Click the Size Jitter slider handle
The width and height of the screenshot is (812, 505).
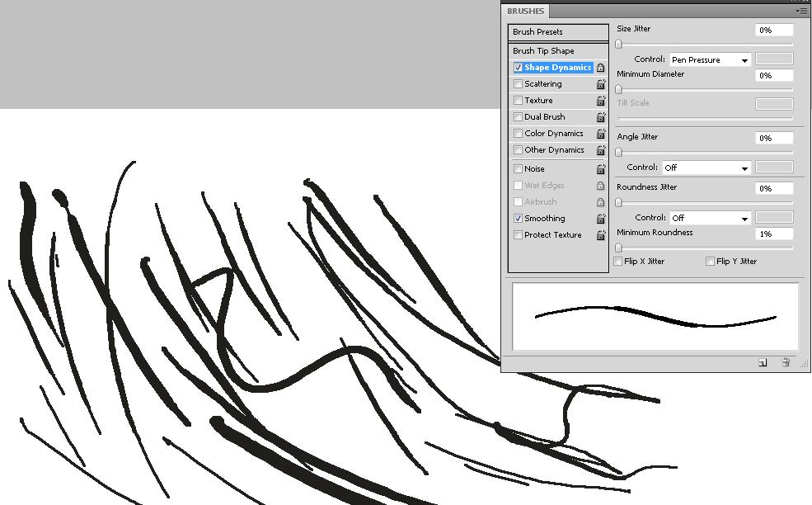pos(619,44)
